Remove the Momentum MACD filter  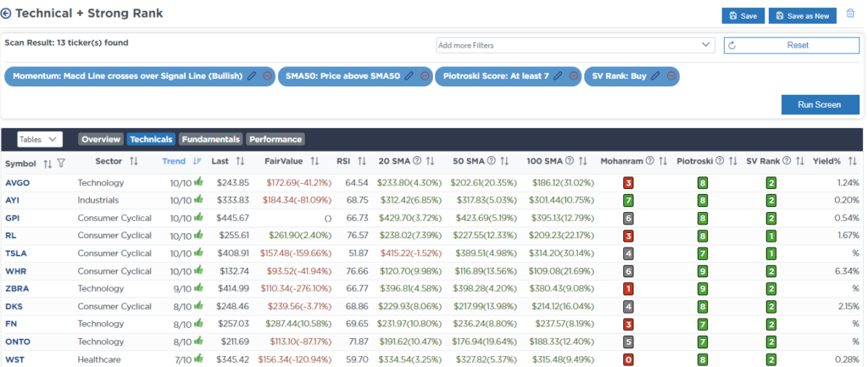(267, 76)
